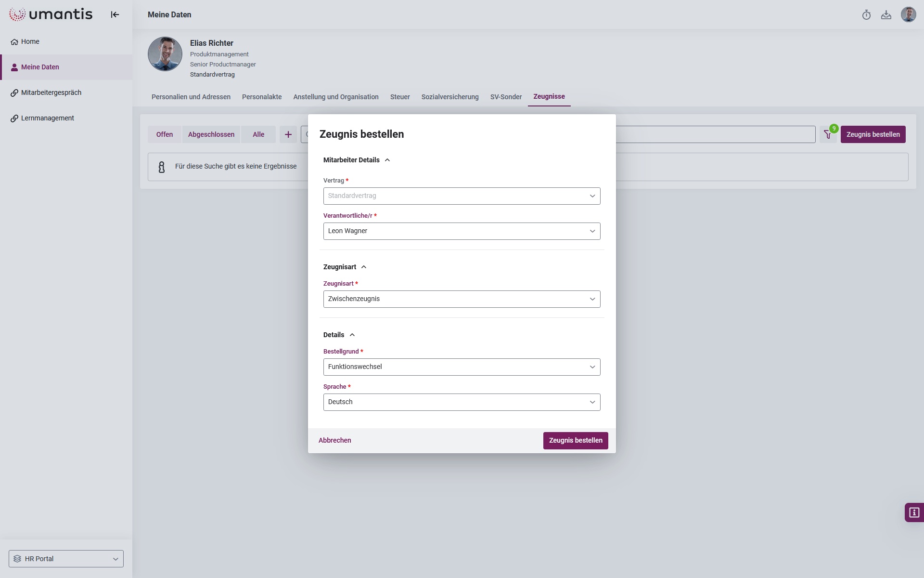Open the Bestellgrund dropdown showing Funktionswechsel
Viewport: 924px width, 578px height.
coord(462,367)
